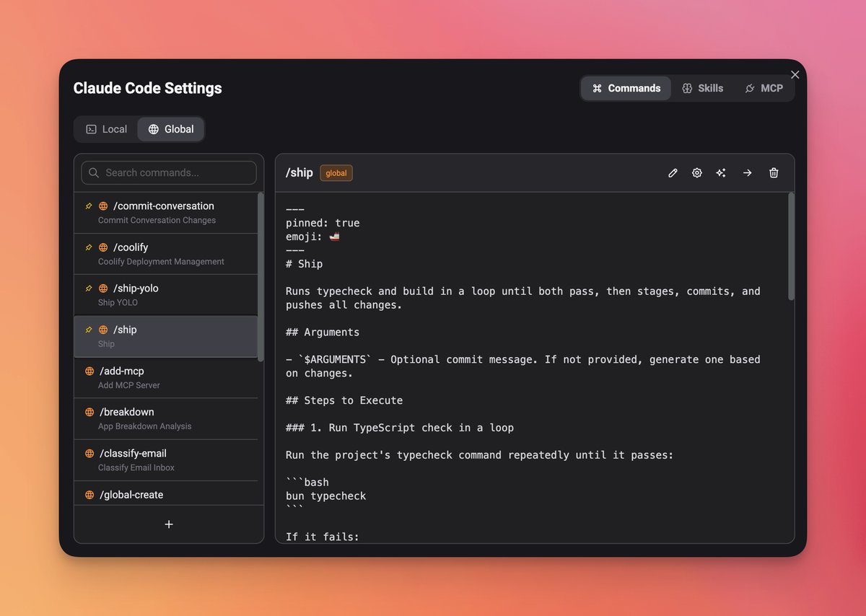Click the 'Coolify Deployment Management' subtitle
Image resolution: width=866 pixels, height=616 pixels.
[161, 261]
